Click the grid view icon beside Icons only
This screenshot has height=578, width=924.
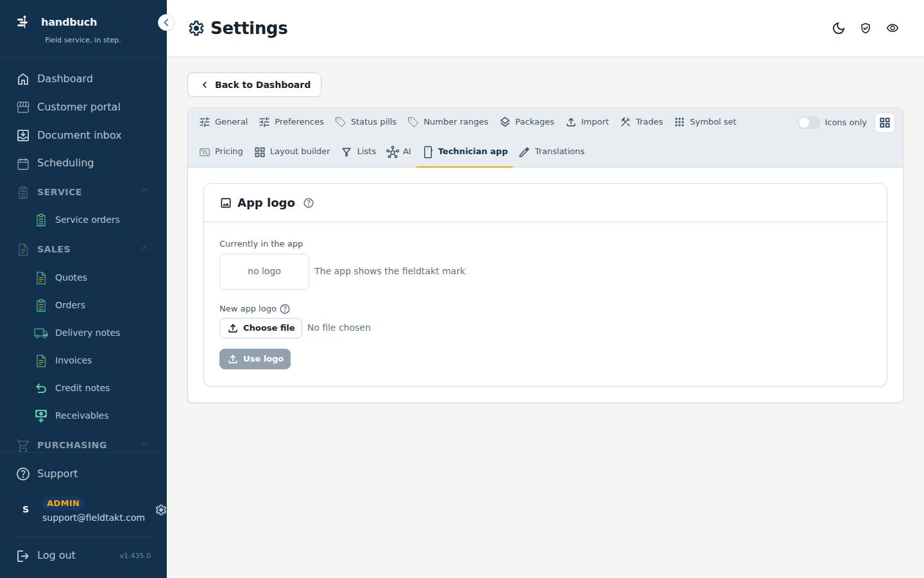[885, 123]
